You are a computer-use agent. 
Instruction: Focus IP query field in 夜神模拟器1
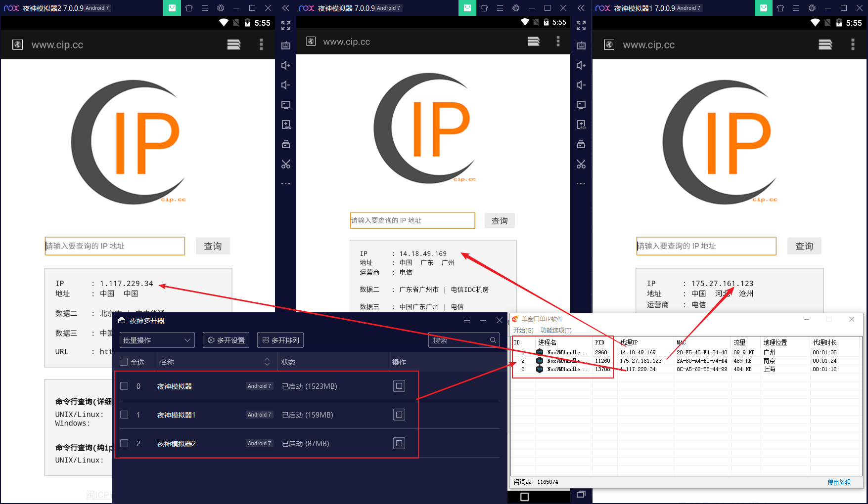click(x=706, y=246)
